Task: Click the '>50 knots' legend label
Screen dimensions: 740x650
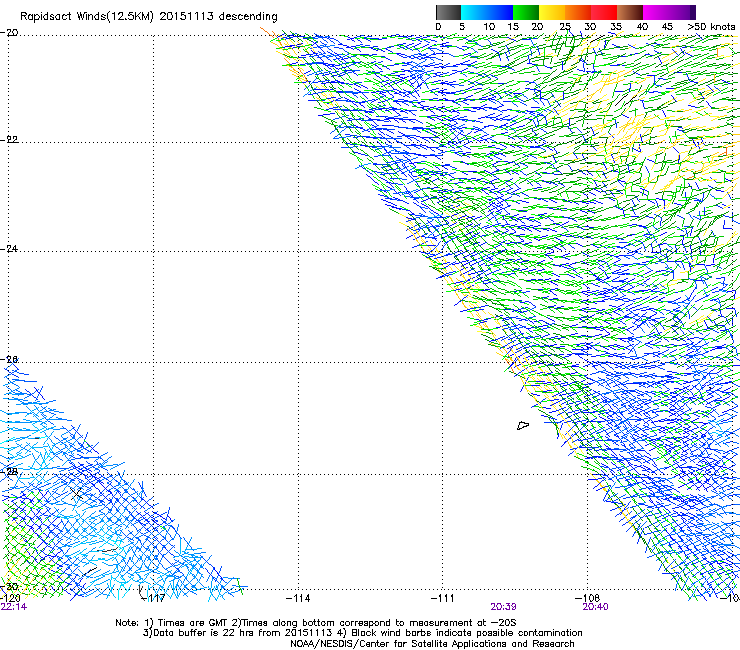Action: click(711, 27)
